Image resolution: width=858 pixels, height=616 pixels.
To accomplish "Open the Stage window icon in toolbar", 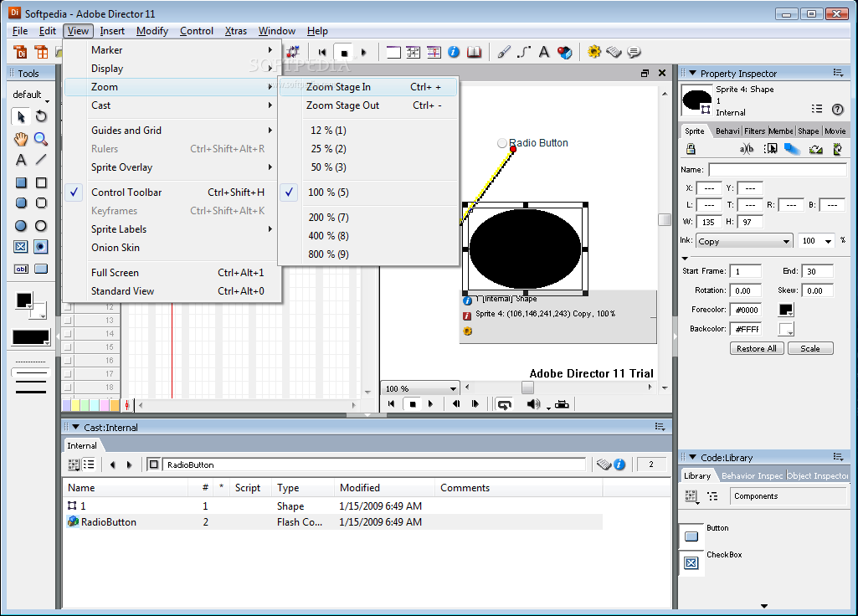I will tap(393, 53).
